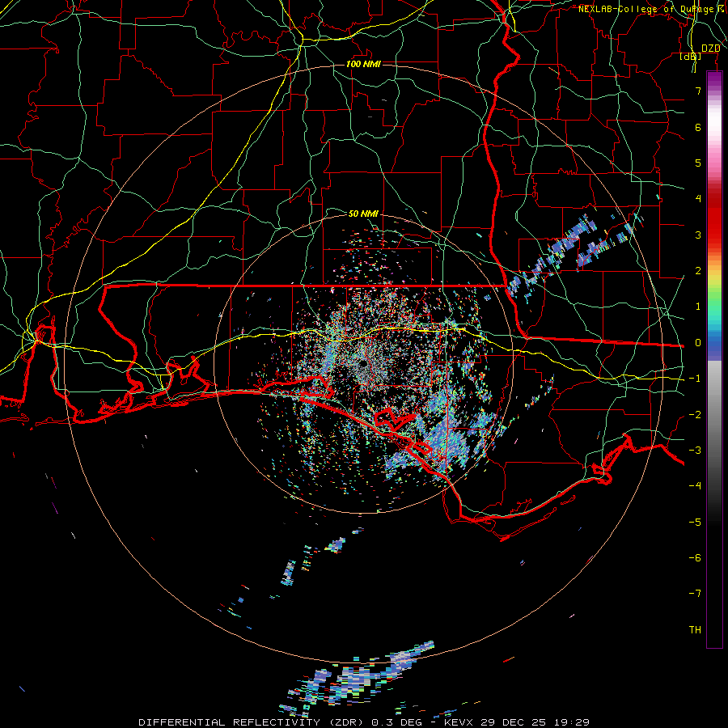The width and height of the screenshot is (728, 728).
Task: Click the "KEVX" station identifier in caption
Action: pos(459,722)
